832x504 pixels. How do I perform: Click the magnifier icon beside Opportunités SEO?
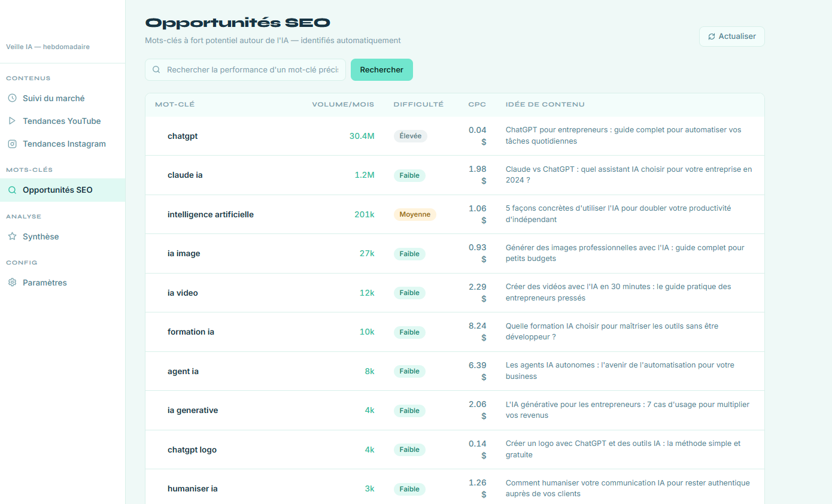click(x=12, y=190)
